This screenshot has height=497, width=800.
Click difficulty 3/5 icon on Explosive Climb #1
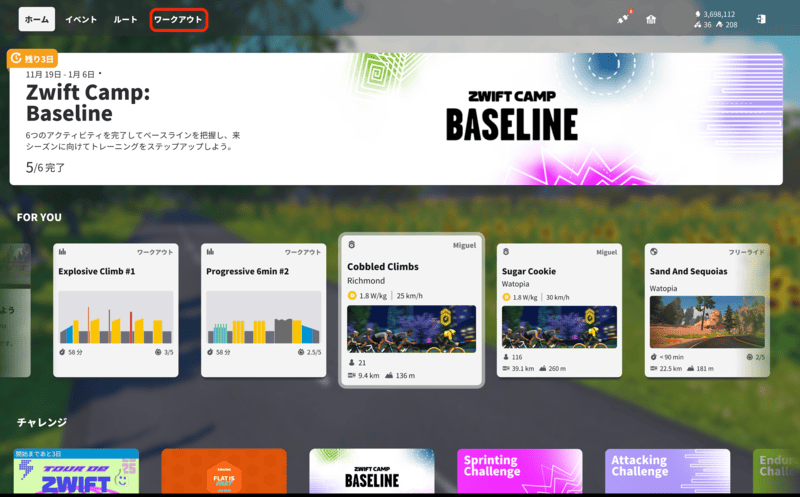(158, 352)
